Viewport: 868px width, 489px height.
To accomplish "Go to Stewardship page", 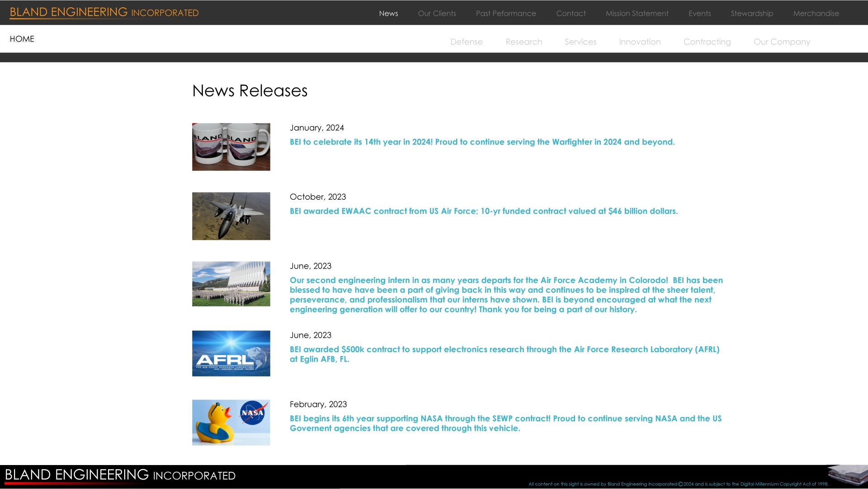I will pyautogui.click(x=752, y=14).
